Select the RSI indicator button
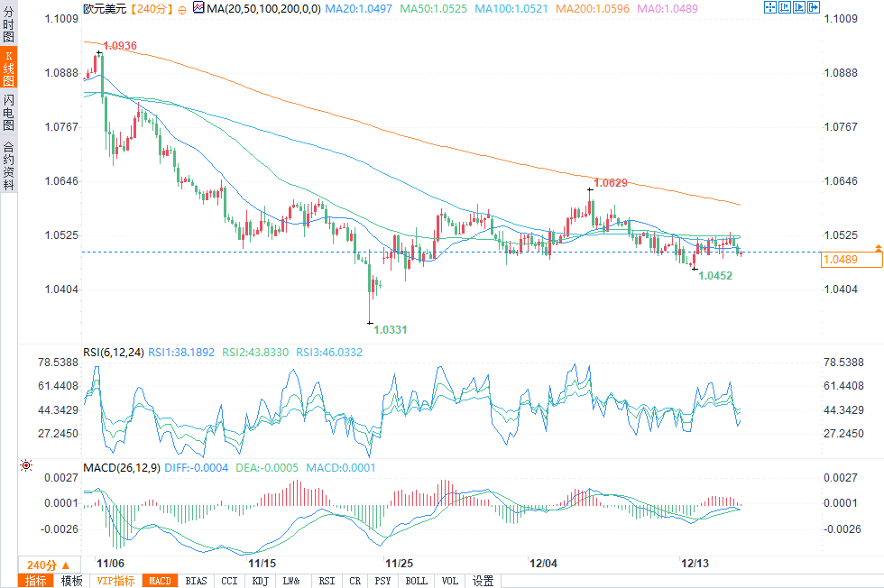 [x=327, y=581]
